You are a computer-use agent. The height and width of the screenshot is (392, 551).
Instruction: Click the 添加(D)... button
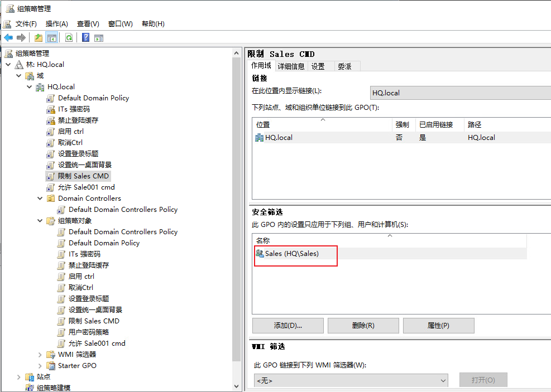[x=288, y=326]
